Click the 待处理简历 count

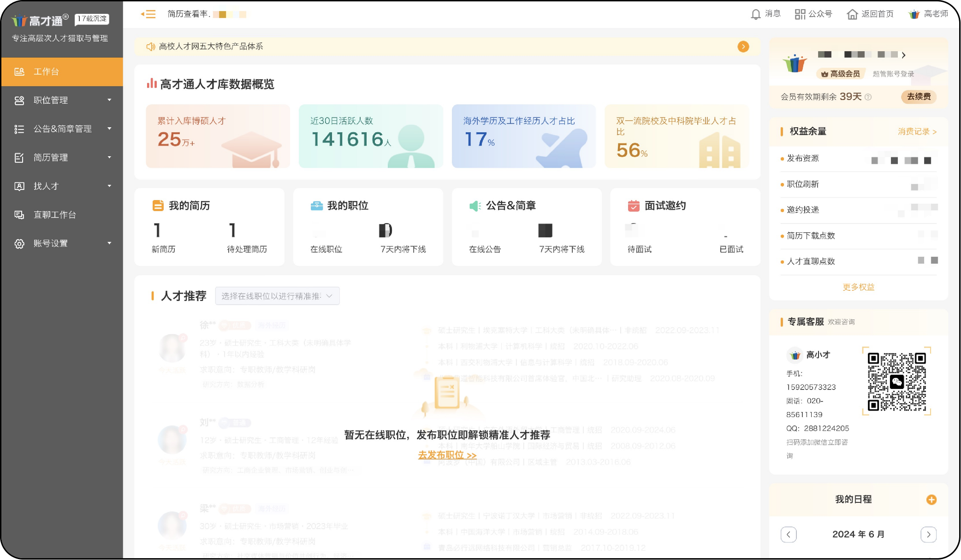pos(232,230)
